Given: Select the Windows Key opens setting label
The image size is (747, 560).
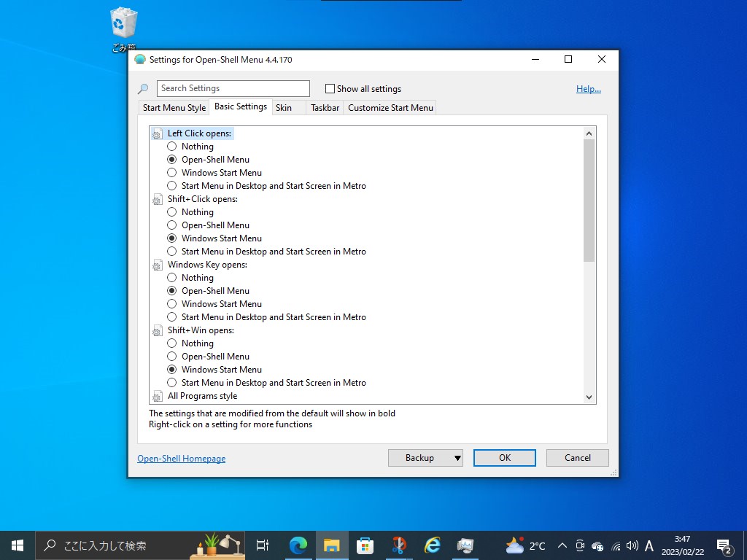Looking at the screenshot, I should click(207, 265).
